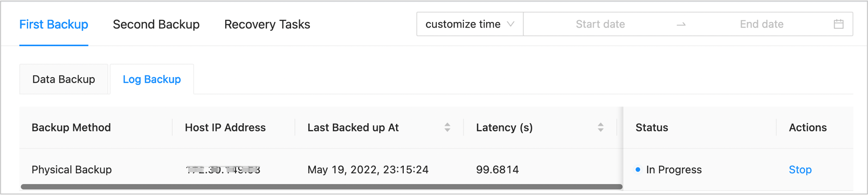The height and width of the screenshot is (195, 868).
Task: Select the First Backup tab
Action: click(x=54, y=24)
